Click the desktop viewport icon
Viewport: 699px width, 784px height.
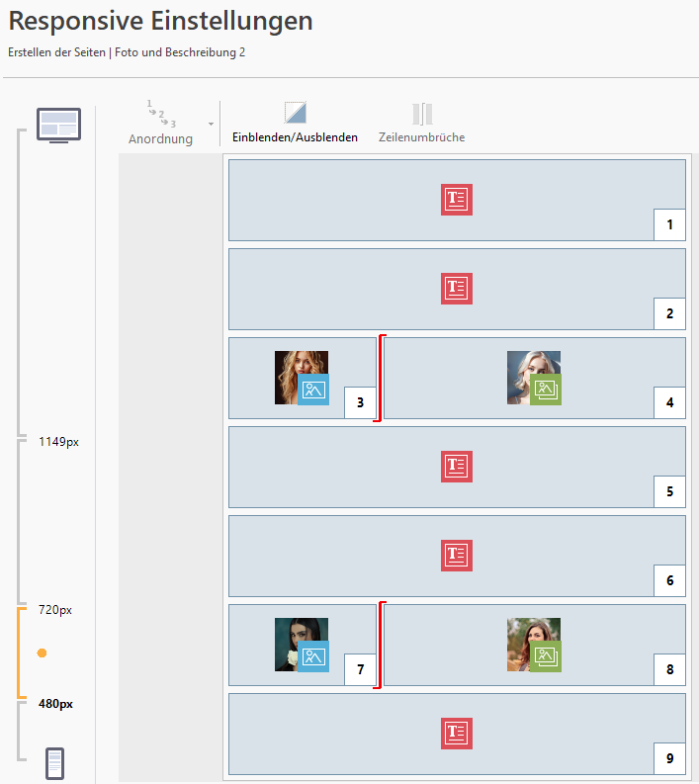58,126
